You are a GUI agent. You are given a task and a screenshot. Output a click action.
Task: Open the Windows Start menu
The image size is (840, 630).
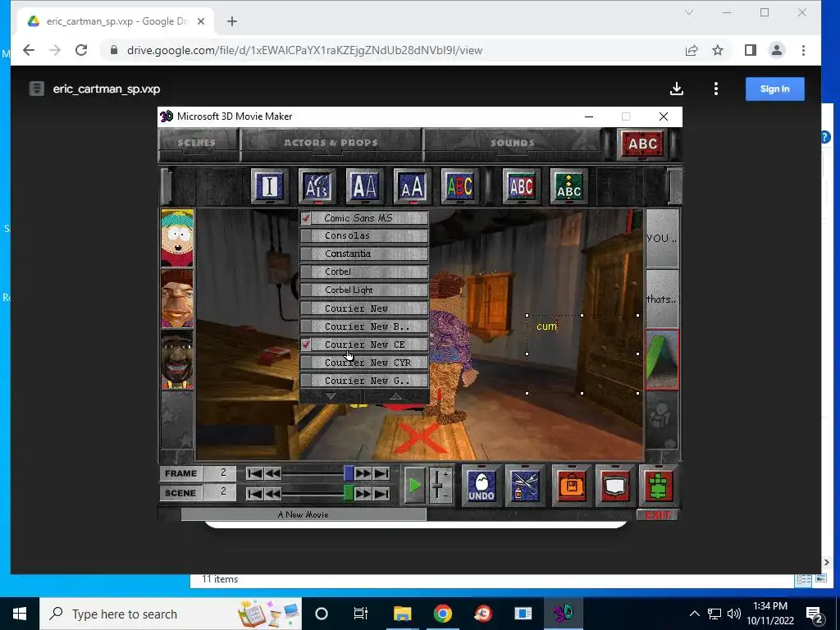coord(20,614)
